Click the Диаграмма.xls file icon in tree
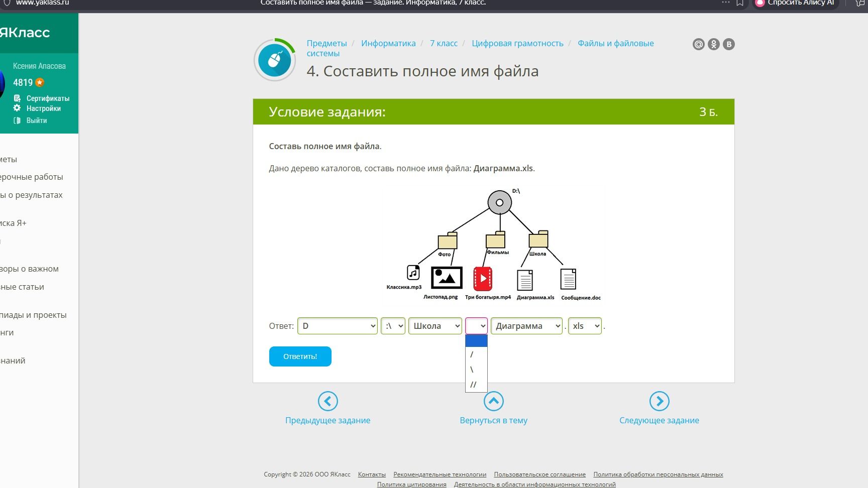The width and height of the screenshot is (868, 488). point(525,280)
